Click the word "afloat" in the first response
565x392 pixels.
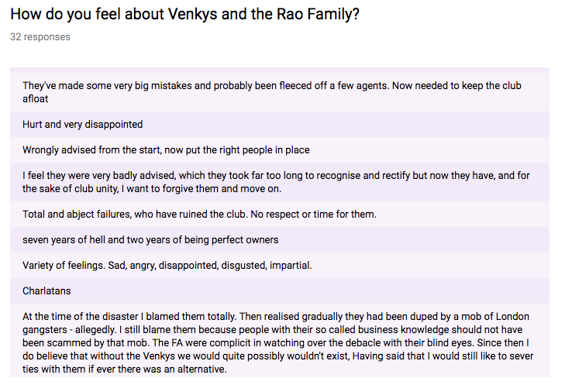[x=36, y=99]
